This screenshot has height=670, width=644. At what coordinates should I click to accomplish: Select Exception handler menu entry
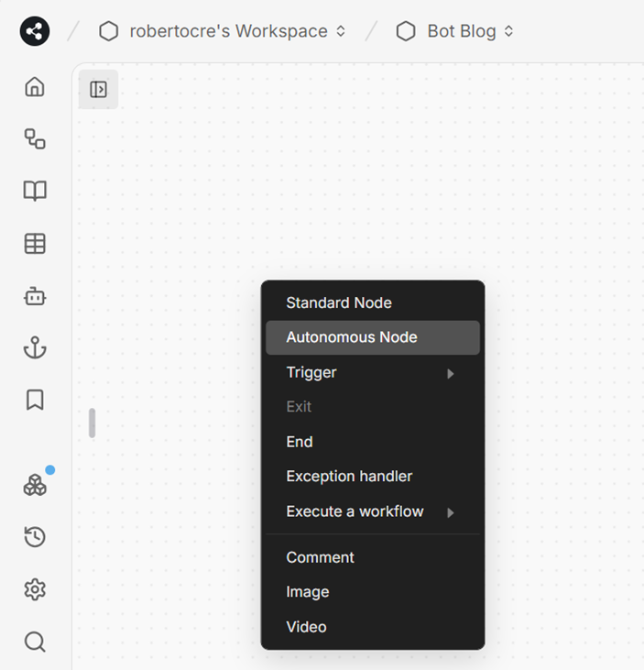(373, 477)
